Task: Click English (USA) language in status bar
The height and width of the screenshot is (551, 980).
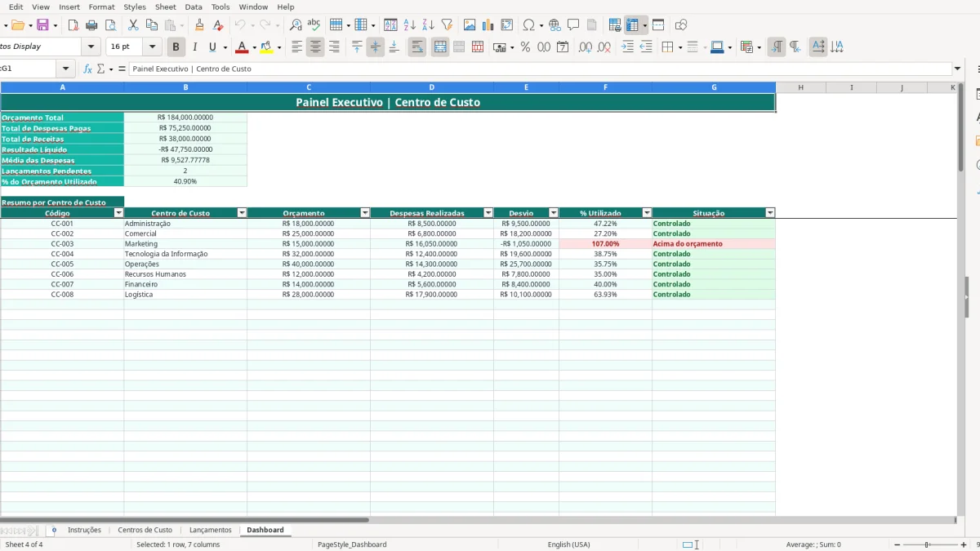Action: tap(568, 544)
